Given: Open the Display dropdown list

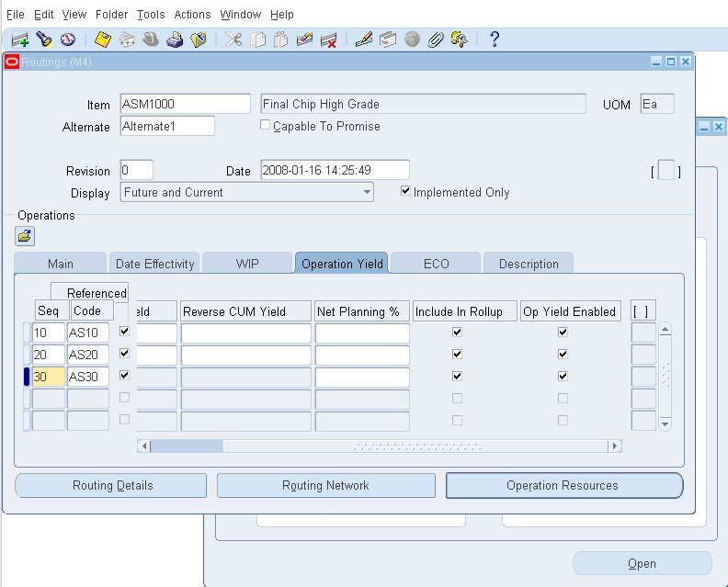Looking at the screenshot, I should [x=368, y=192].
